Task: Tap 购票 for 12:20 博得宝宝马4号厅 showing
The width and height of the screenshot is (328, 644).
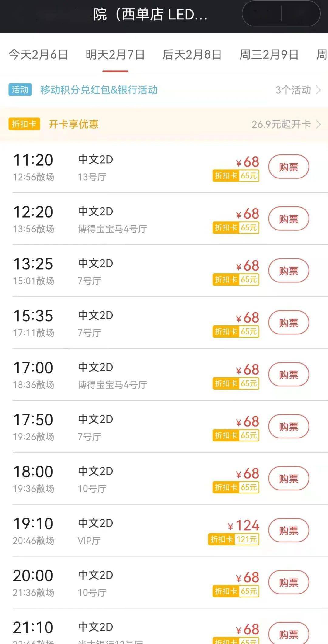Action: click(x=289, y=219)
